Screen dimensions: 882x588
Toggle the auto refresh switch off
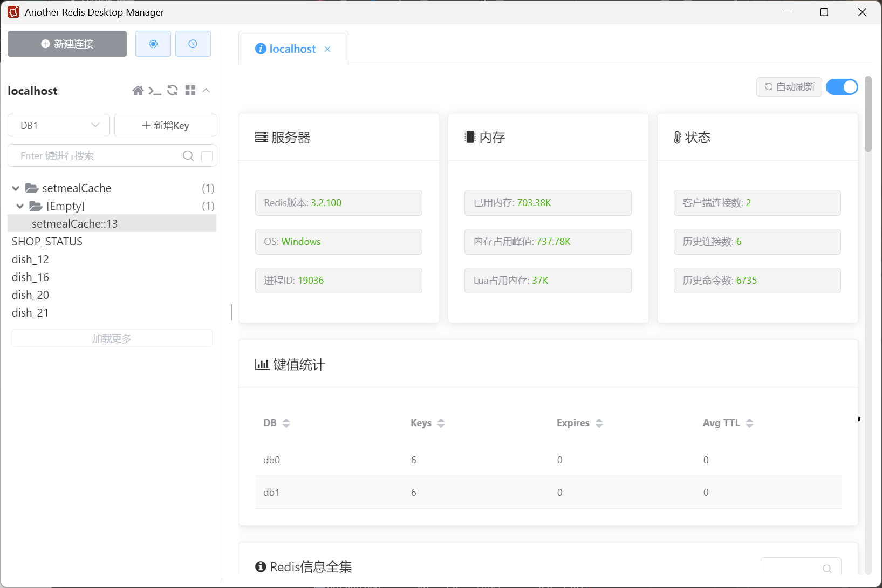842,87
